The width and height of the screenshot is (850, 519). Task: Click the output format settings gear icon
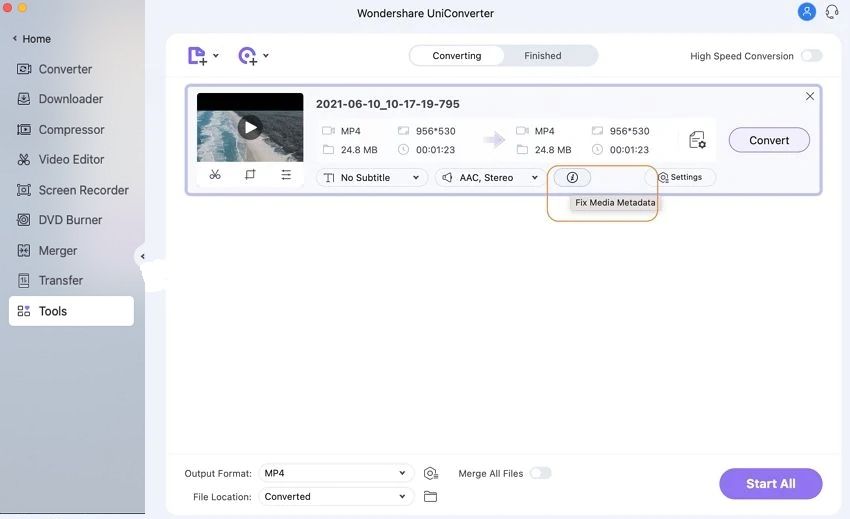pyautogui.click(x=431, y=473)
